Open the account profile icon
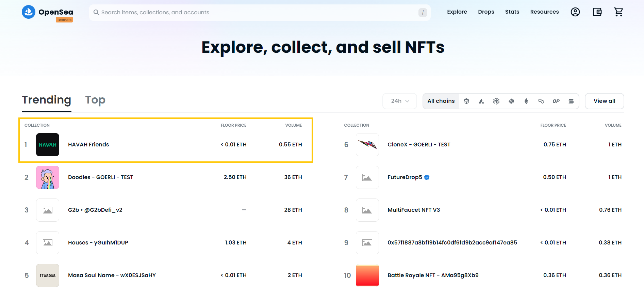This screenshot has height=302, width=644. coord(575,12)
